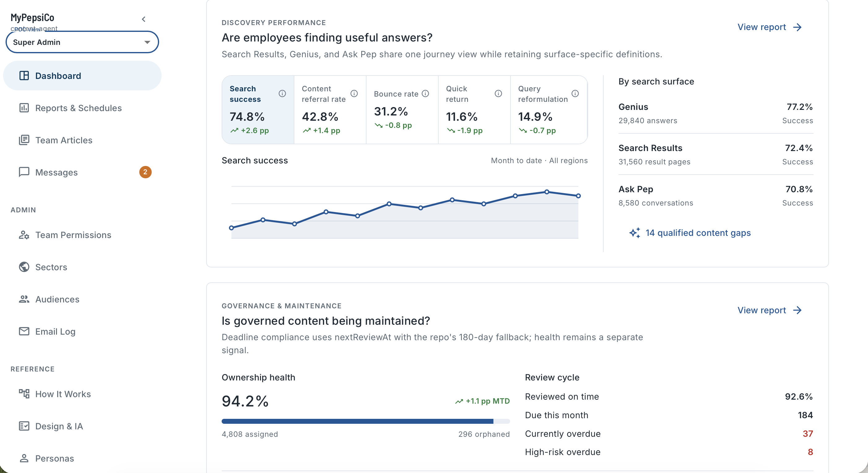Image resolution: width=868 pixels, height=473 pixels.
Task: Click the Due this month row
Action: click(x=669, y=415)
